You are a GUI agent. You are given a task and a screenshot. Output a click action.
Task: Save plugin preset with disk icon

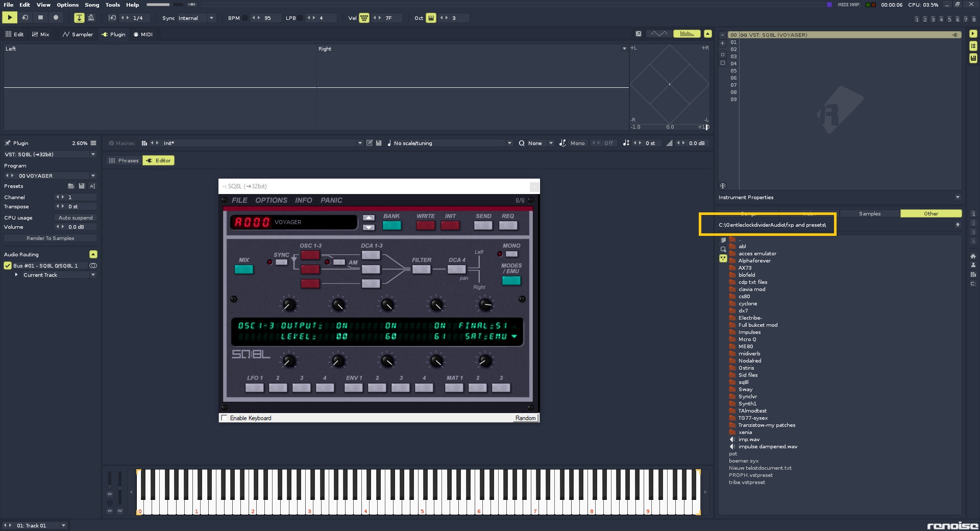(82, 186)
